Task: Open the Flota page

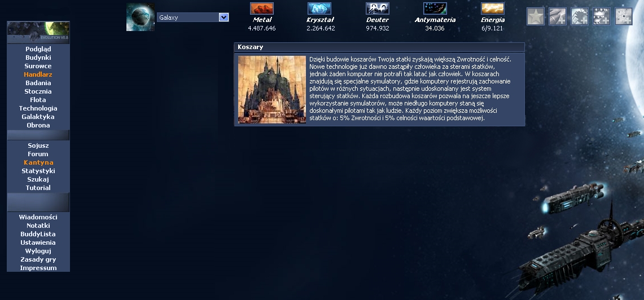Action: click(x=38, y=100)
